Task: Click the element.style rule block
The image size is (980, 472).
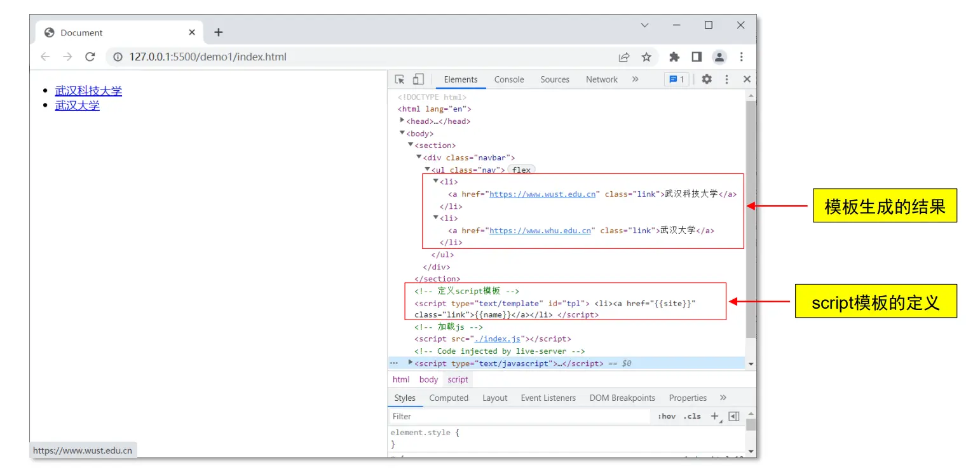Action: [566, 438]
